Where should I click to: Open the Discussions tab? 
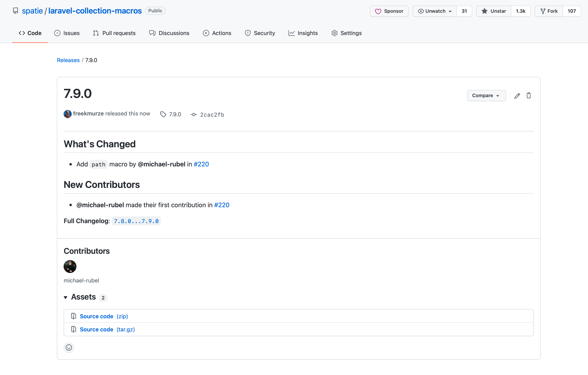tap(169, 33)
